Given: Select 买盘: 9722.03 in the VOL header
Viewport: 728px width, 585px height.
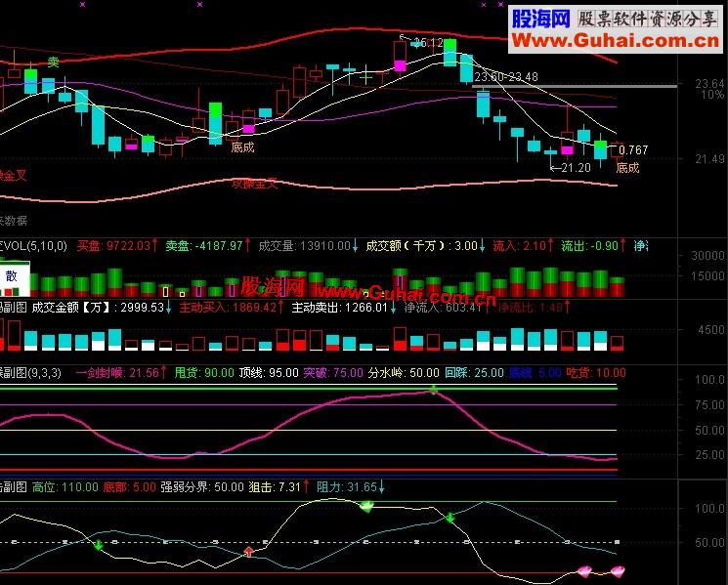Looking at the screenshot, I should point(117,245).
